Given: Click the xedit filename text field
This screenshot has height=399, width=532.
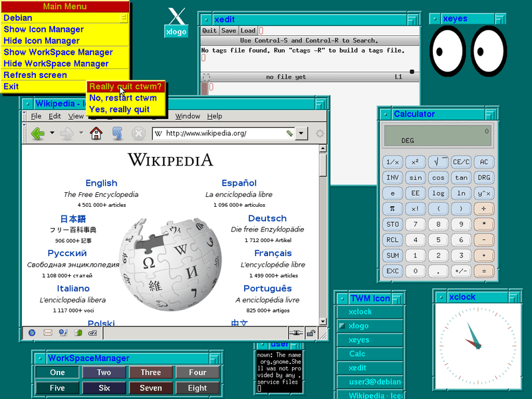Looking at the screenshot, I should (x=338, y=31).
